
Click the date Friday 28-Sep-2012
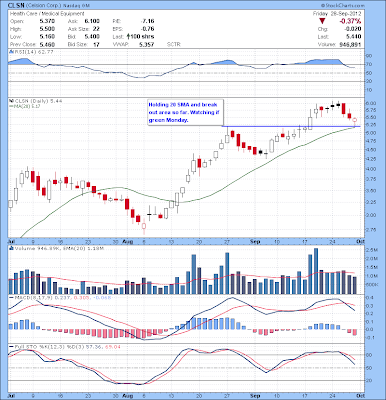(x=337, y=14)
